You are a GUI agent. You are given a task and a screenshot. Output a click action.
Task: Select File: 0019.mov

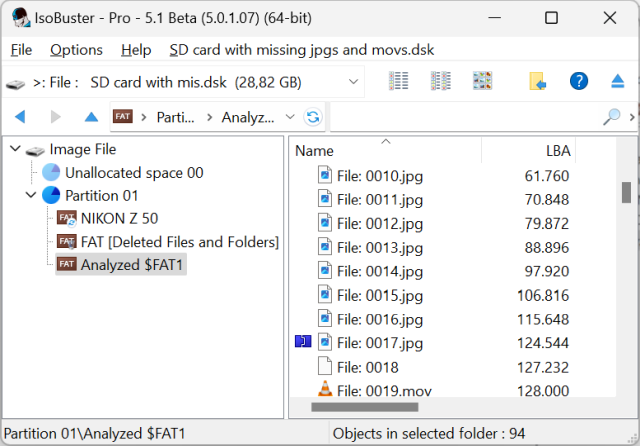pos(384,391)
